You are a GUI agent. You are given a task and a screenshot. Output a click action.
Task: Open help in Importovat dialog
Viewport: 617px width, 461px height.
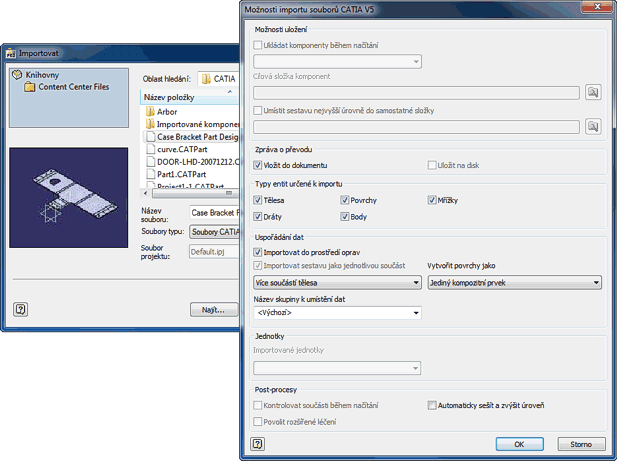pyautogui.click(x=20, y=310)
